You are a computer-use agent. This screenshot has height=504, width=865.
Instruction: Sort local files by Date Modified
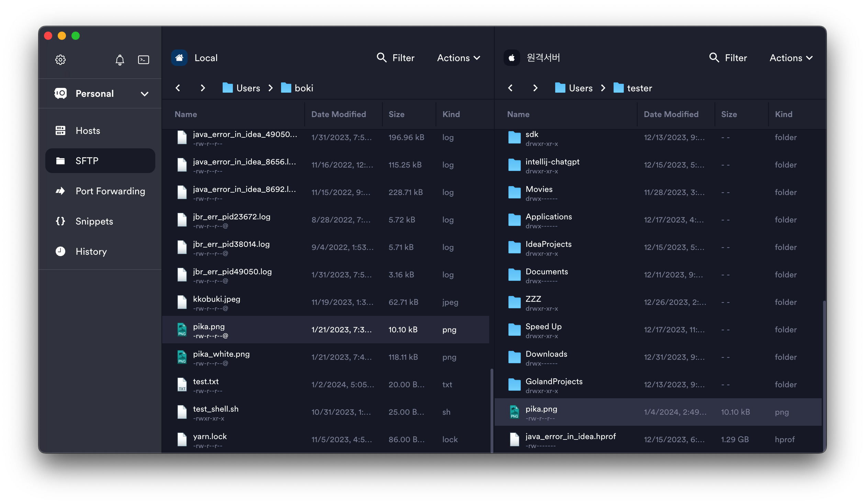click(x=338, y=114)
